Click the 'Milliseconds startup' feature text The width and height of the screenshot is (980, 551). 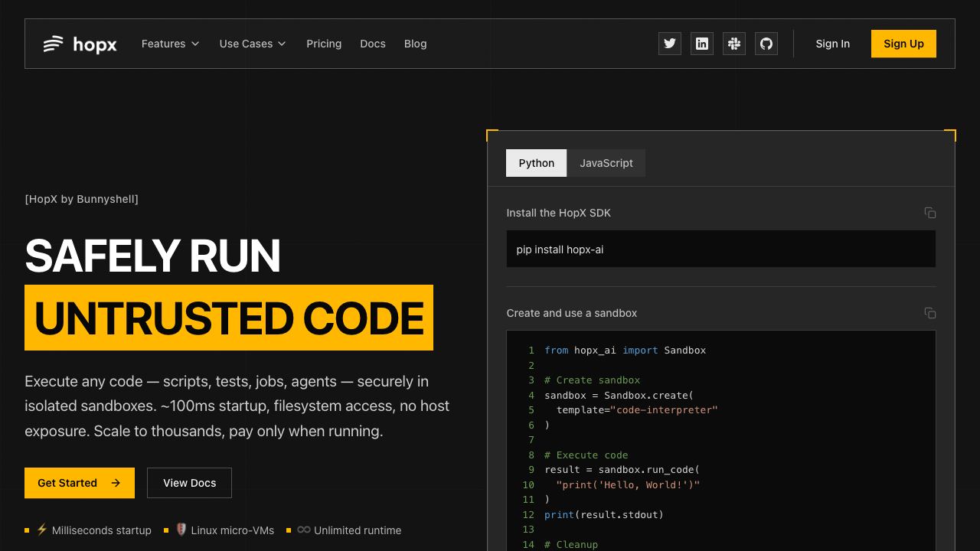[102, 530]
